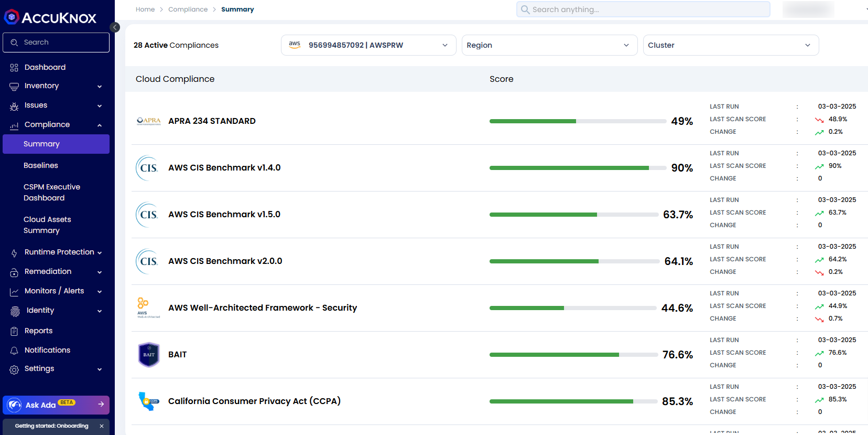868x435 pixels.
Task: Expand the Inventory menu chevron
Action: click(100, 87)
